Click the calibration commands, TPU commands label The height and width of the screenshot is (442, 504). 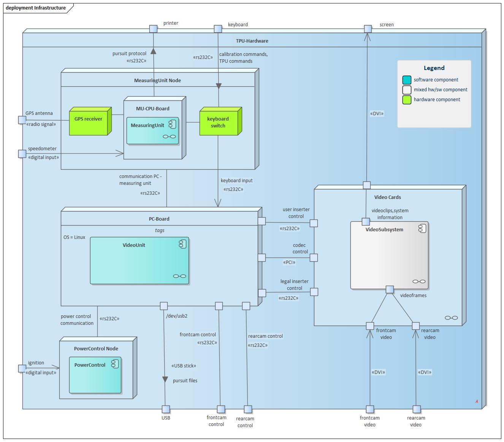click(243, 57)
